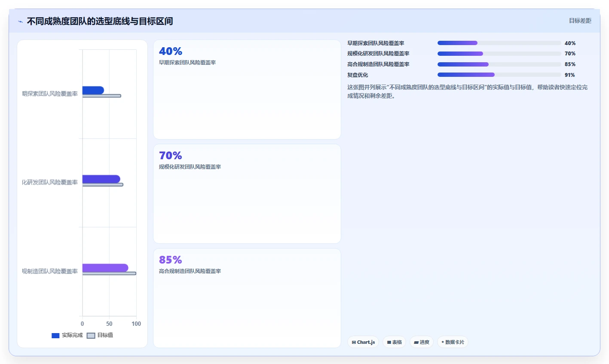Click the gray 目标值 legend color box
The width and height of the screenshot is (609, 364).
coord(91,336)
